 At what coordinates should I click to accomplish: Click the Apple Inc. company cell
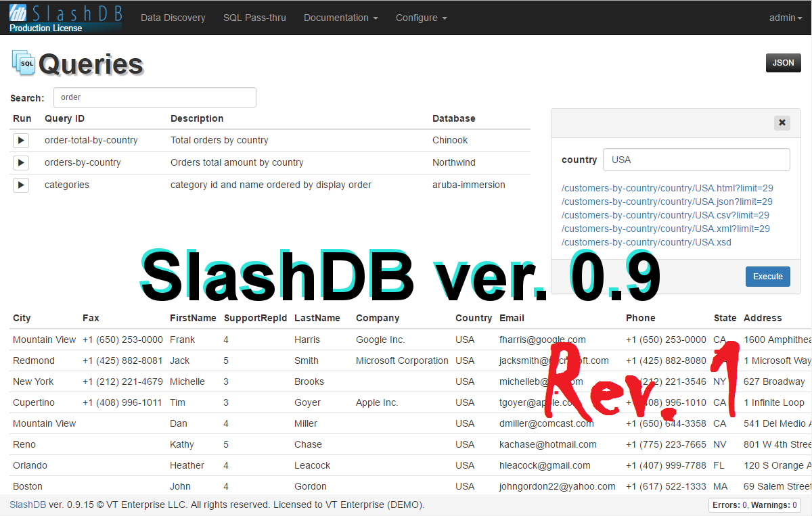pyautogui.click(x=377, y=402)
